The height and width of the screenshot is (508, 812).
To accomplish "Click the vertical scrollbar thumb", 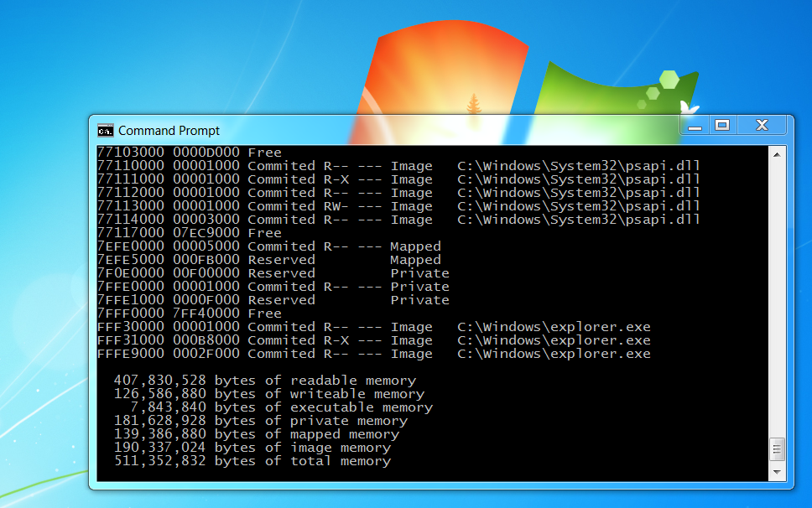I will point(777,449).
